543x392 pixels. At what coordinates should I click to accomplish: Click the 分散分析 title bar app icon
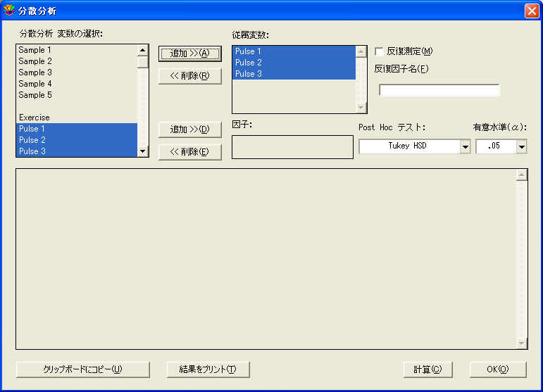tap(8, 11)
